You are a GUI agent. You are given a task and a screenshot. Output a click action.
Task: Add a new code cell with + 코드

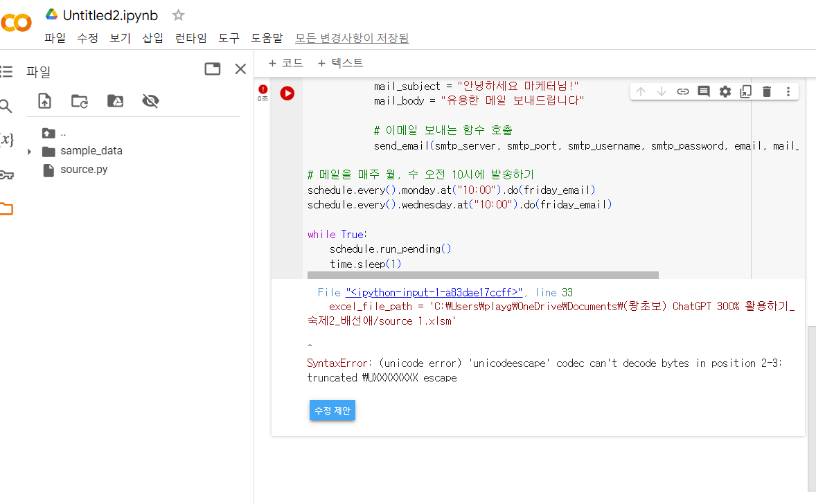tap(285, 63)
